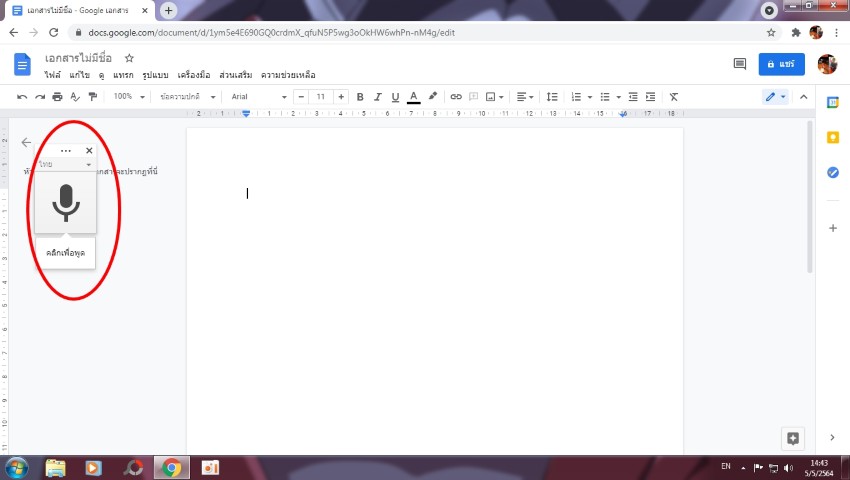
Task: Open text alignment dropdown
Action: point(525,97)
